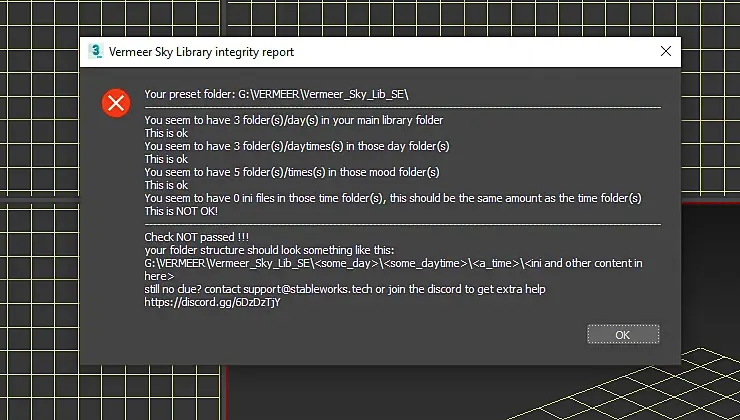Click the discord.gg/6DzDzTjY invite link text
The image size is (740, 420).
click(x=212, y=302)
